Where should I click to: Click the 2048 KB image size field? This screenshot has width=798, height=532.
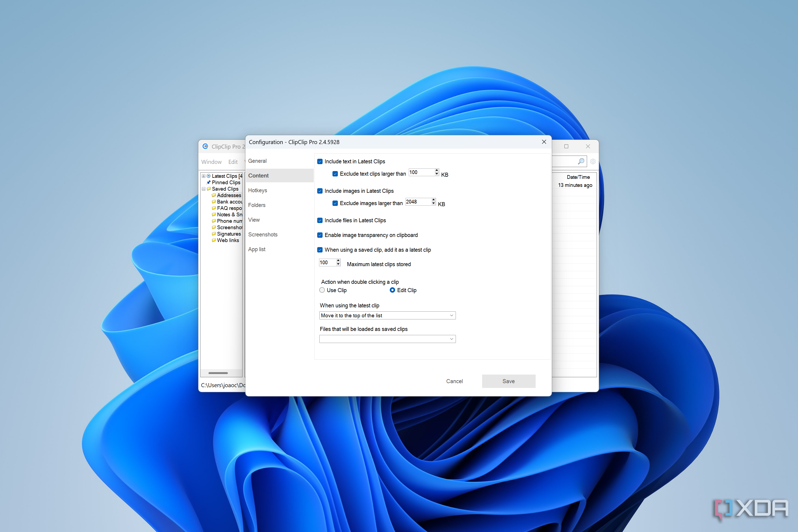point(418,202)
